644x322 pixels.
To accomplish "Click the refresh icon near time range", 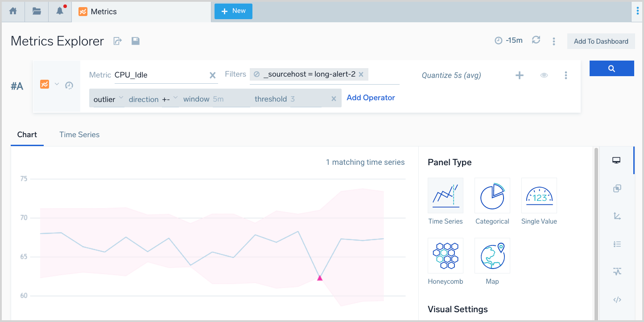I will click(536, 40).
